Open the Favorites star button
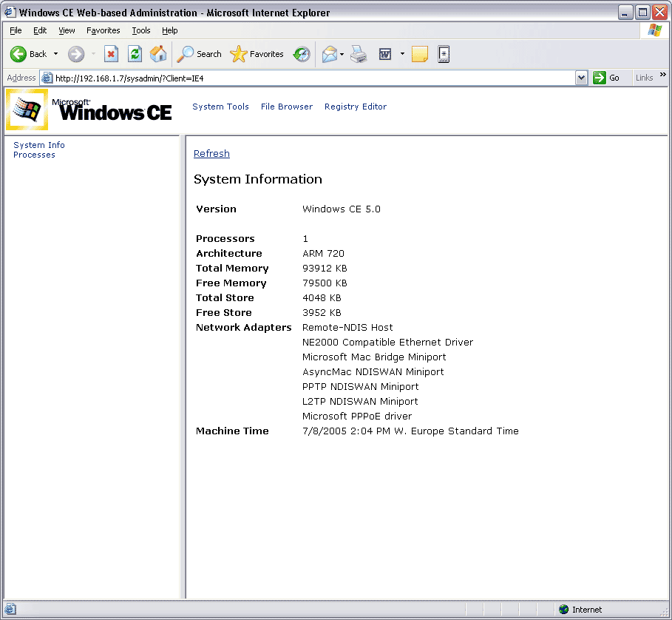 257,54
